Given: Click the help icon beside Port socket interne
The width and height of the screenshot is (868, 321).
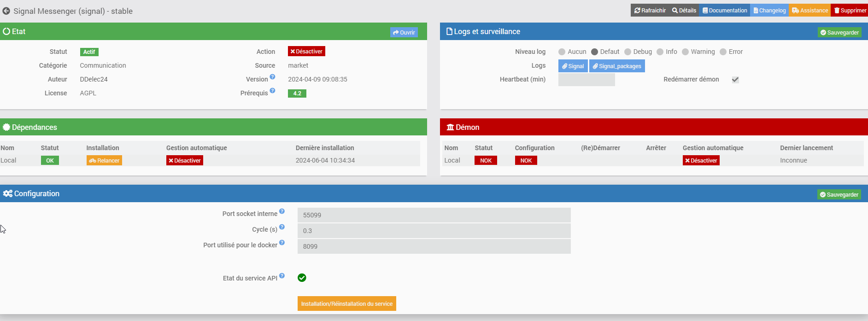Looking at the screenshot, I should coord(282,211).
